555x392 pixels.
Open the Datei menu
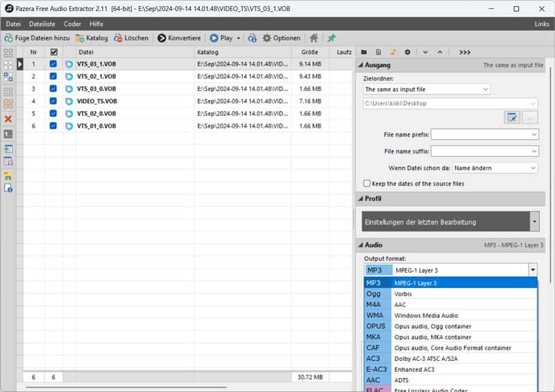[13, 24]
